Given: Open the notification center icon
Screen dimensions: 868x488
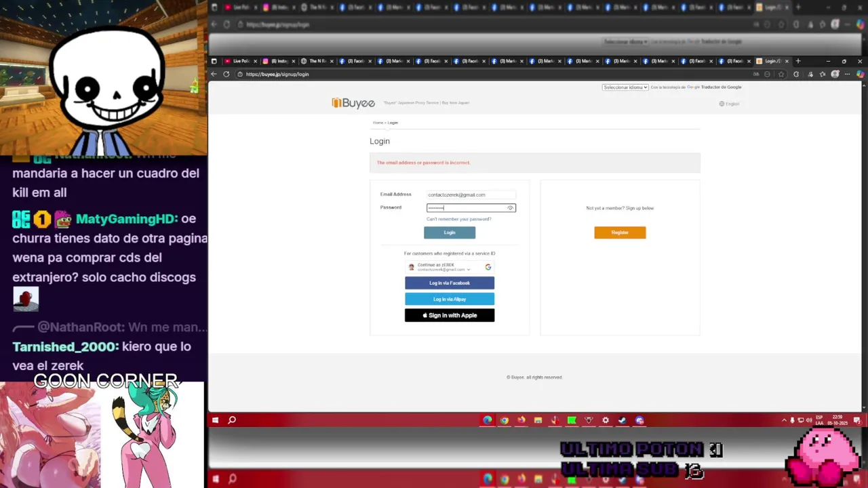Looking at the screenshot, I should [857, 420].
